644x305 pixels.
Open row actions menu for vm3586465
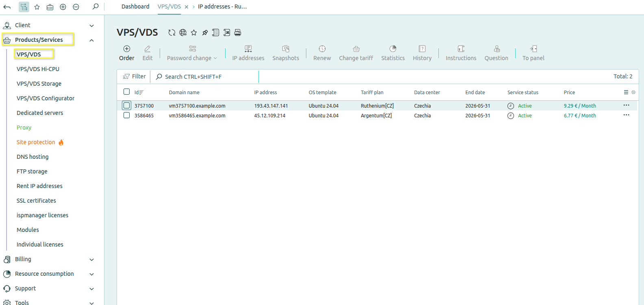pos(626,115)
